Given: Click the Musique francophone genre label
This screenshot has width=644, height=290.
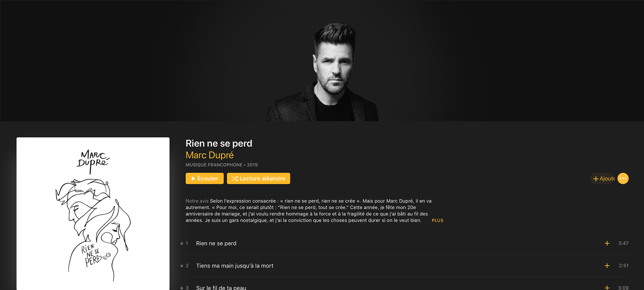Looking at the screenshot, I should [214, 165].
